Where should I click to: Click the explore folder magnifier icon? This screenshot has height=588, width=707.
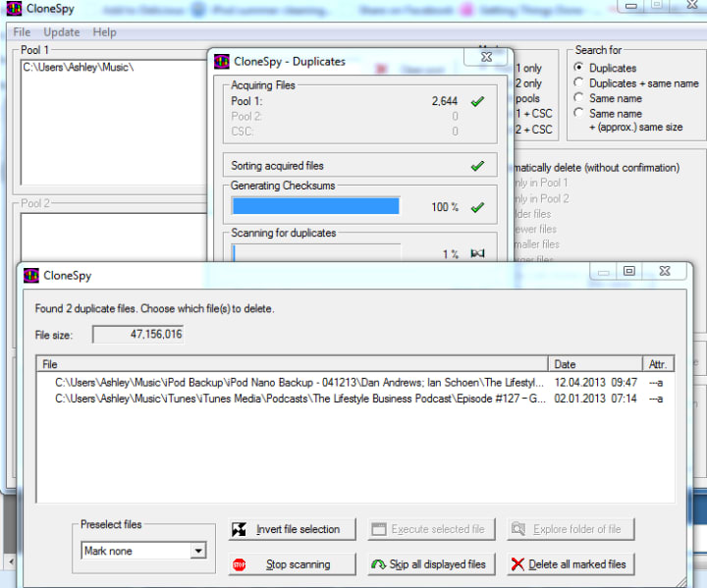click(x=518, y=529)
